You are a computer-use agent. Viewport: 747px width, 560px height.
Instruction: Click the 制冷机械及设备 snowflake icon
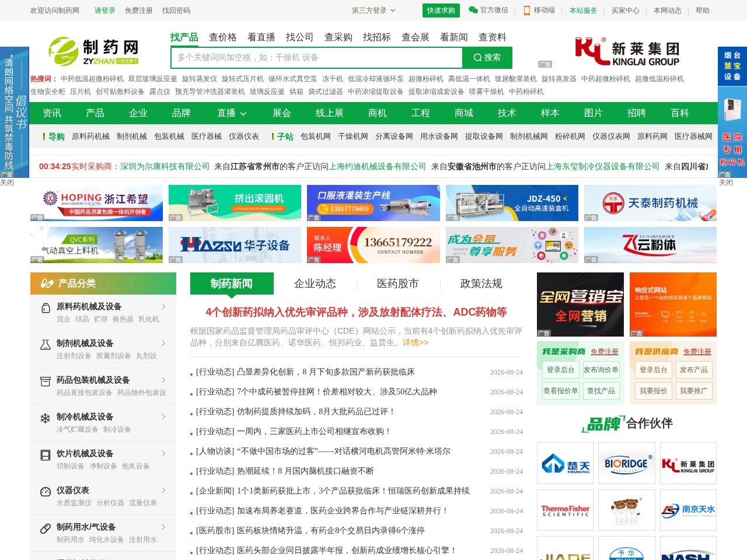point(46,418)
